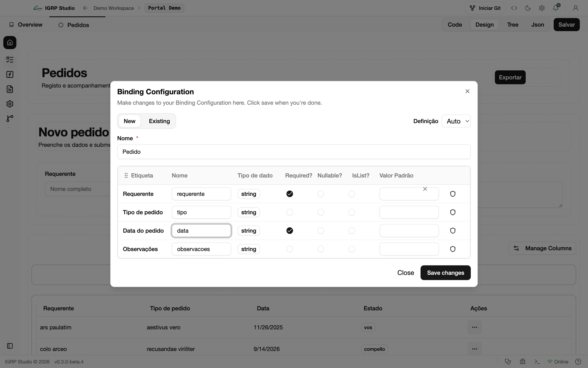This screenshot has width=588, height=368.
Task: Open string type dropdown for Requerente
Action: click(x=249, y=194)
